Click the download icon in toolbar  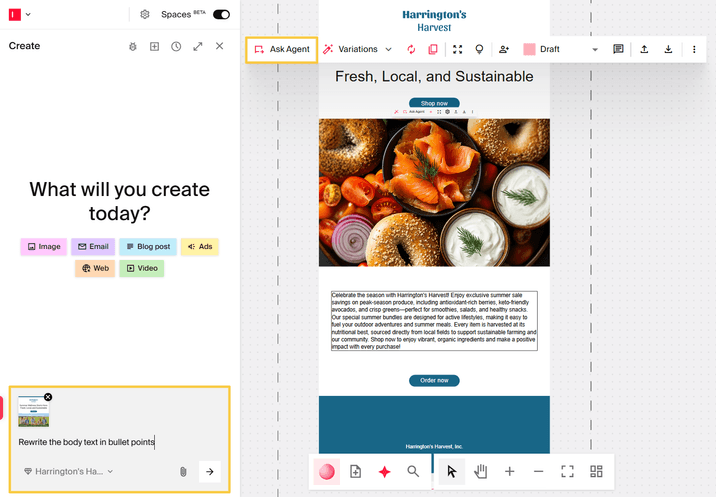[x=668, y=49]
